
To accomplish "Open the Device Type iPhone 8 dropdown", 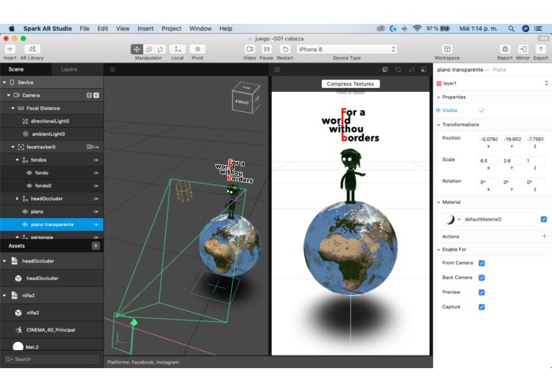I will pos(347,49).
